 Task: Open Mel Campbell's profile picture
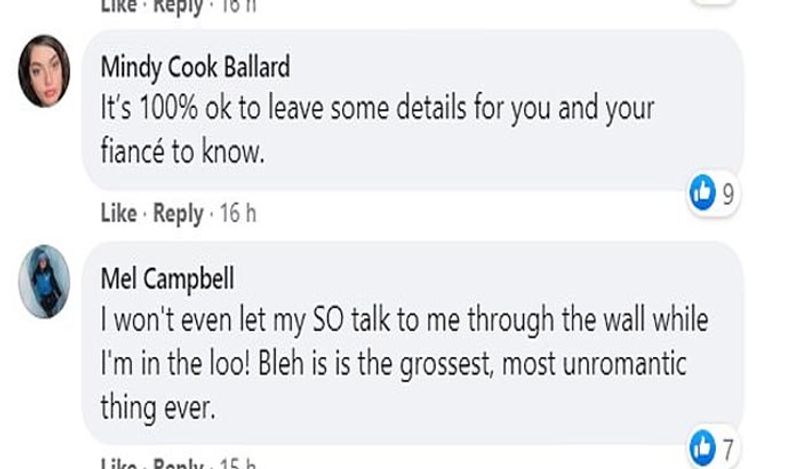click(44, 282)
